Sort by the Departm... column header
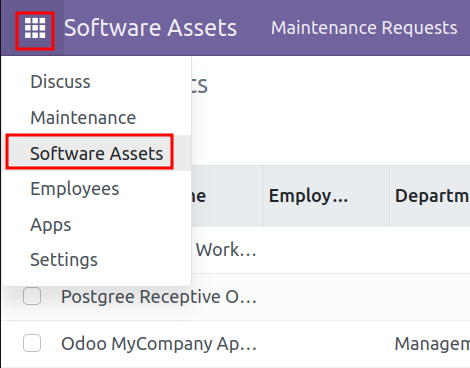 [430, 196]
